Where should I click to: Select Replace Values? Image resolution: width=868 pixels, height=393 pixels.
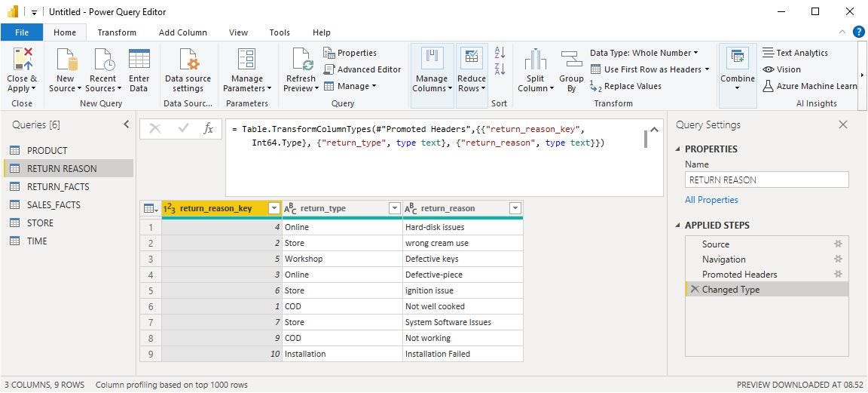[625, 86]
